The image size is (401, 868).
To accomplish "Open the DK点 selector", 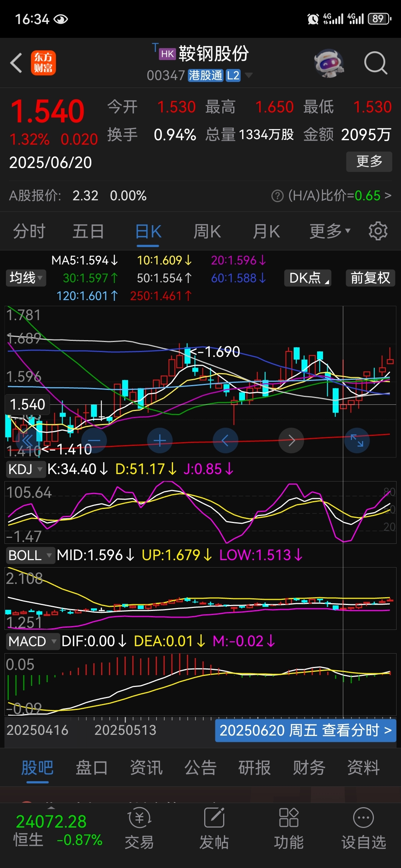I will pos(308,278).
